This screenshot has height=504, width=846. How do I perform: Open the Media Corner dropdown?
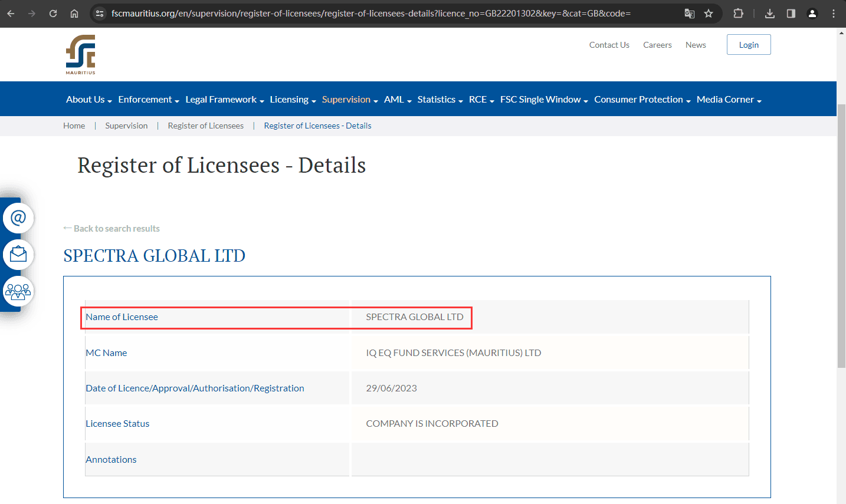(x=729, y=100)
